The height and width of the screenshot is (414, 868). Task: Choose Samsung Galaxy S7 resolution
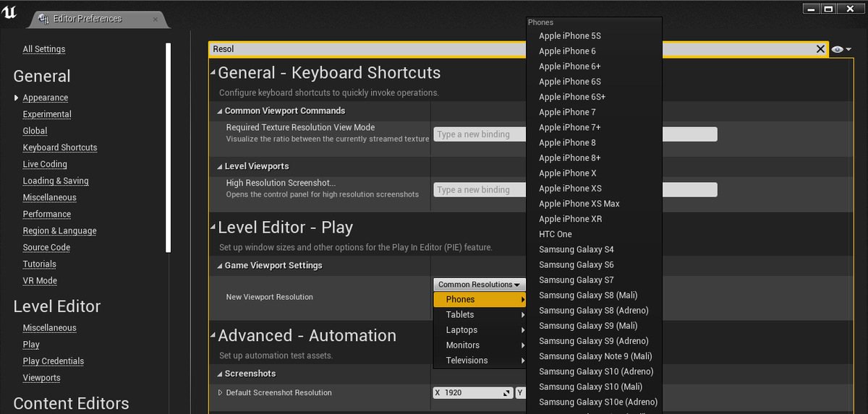coord(594,280)
